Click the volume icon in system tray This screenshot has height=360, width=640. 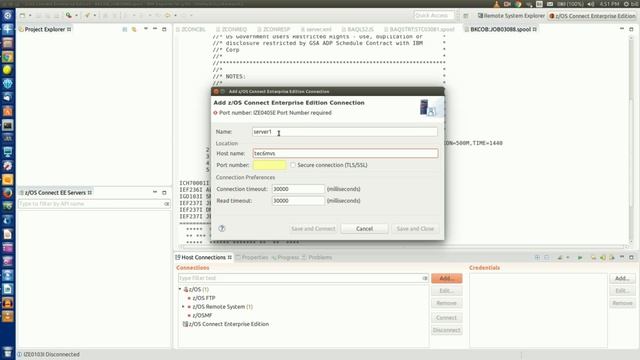coord(591,4)
